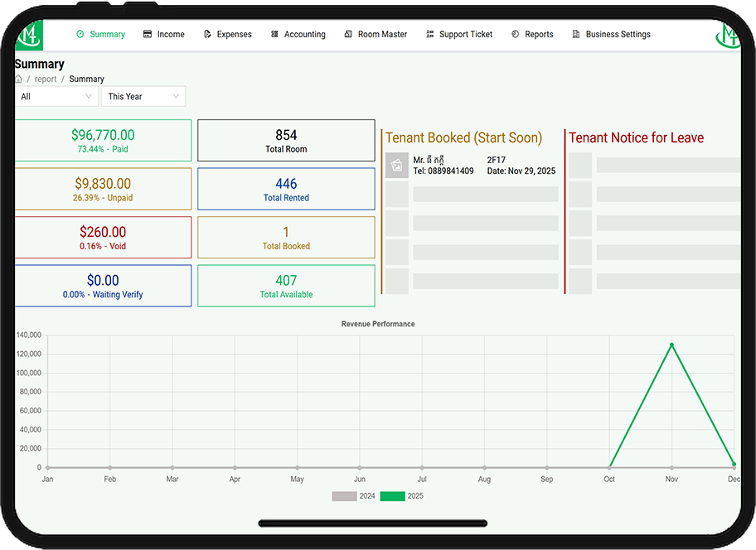Click the green 2025 legend color swatch
The width and height of the screenshot is (756, 550).
click(392, 495)
